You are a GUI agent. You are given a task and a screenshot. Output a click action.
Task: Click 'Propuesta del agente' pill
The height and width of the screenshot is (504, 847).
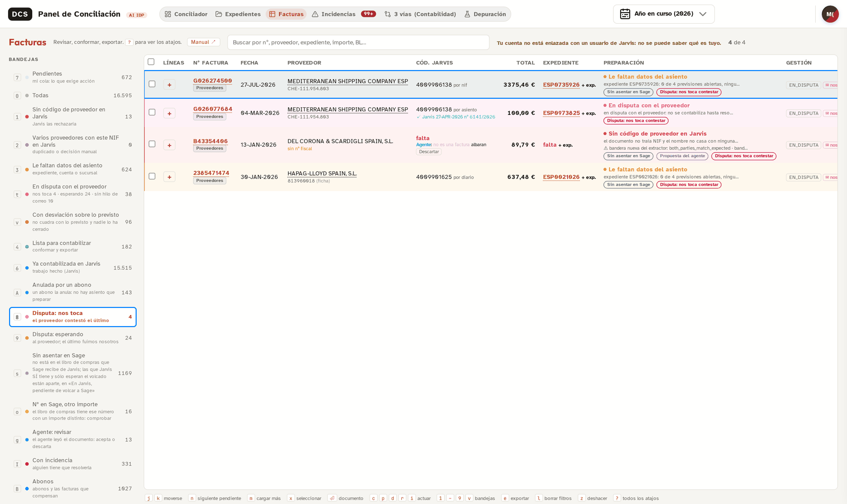tap(683, 156)
